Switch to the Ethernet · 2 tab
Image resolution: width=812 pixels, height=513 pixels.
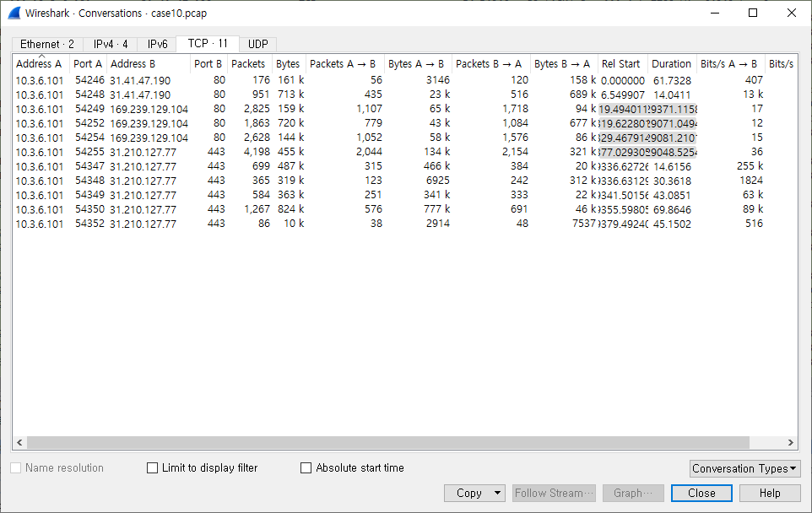(46, 44)
